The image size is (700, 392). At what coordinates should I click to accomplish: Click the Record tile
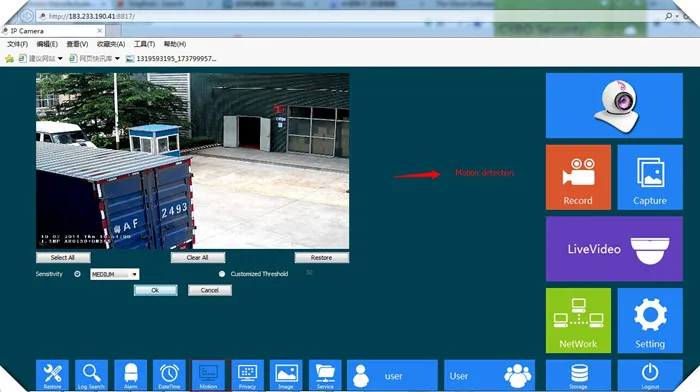[578, 177]
